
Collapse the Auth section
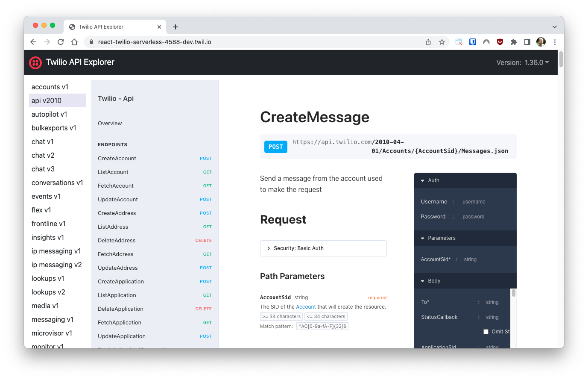pyautogui.click(x=465, y=180)
